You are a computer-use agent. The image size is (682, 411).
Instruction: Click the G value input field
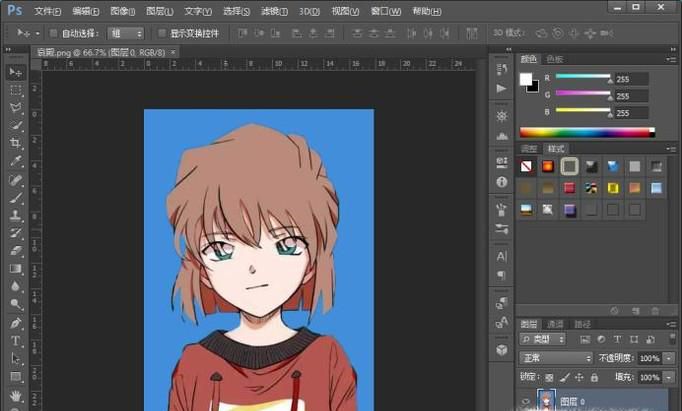pyautogui.click(x=631, y=96)
